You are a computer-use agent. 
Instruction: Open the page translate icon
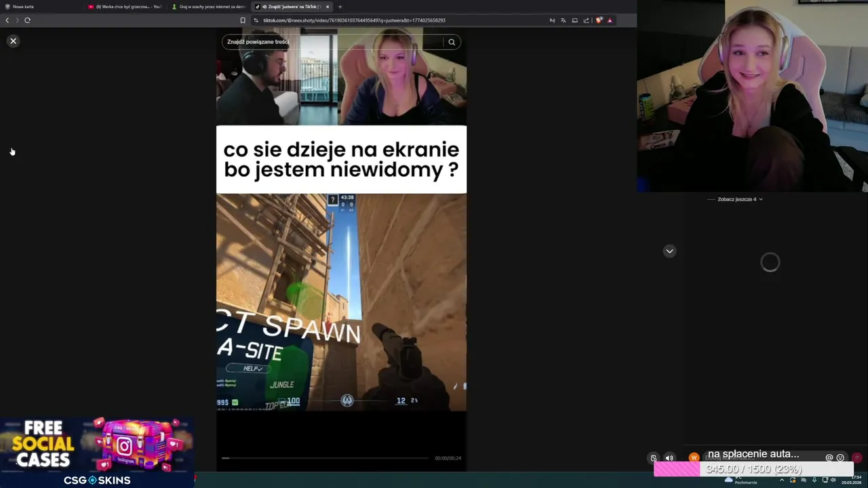pos(563,20)
